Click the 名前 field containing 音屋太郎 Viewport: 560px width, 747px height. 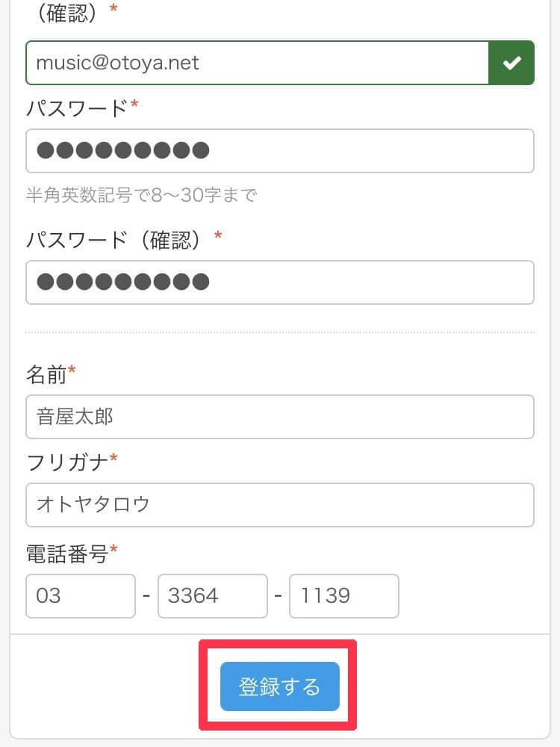[x=279, y=417]
